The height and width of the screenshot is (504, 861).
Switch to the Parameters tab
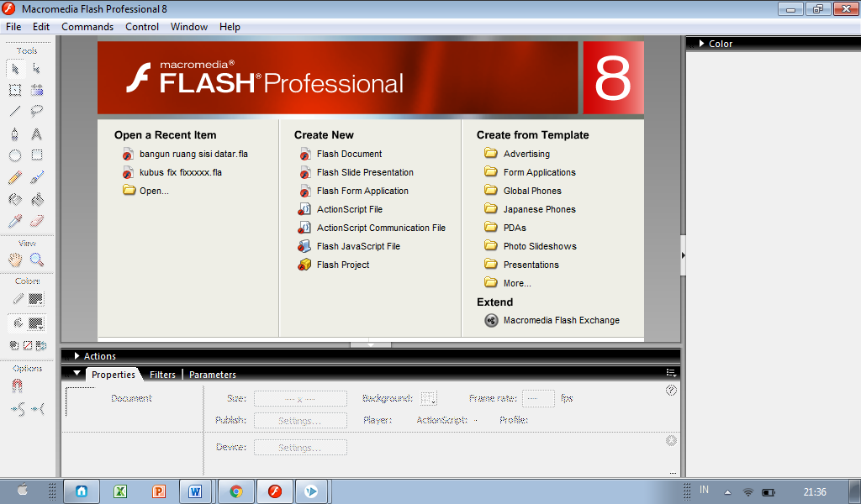[213, 375]
